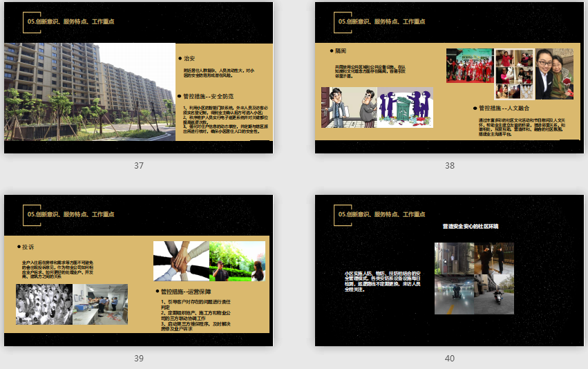Click the slide number label 39
The image size is (588, 369).
pos(139,359)
